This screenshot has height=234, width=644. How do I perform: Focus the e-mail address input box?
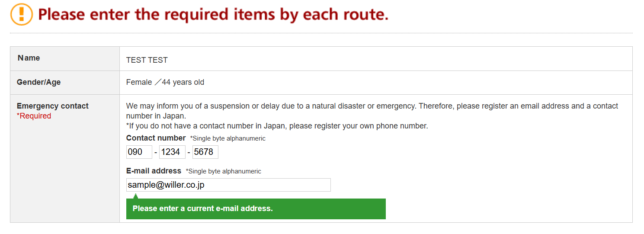point(228,185)
